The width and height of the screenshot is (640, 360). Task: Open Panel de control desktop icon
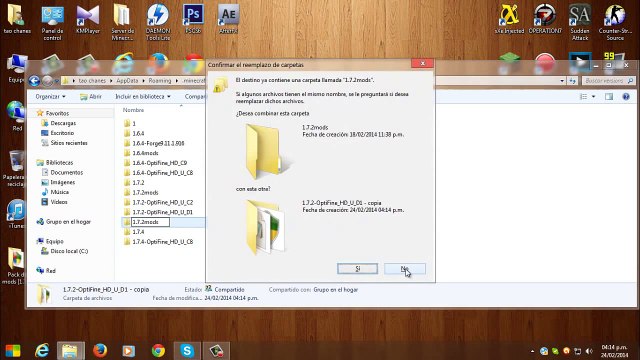coord(52,22)
